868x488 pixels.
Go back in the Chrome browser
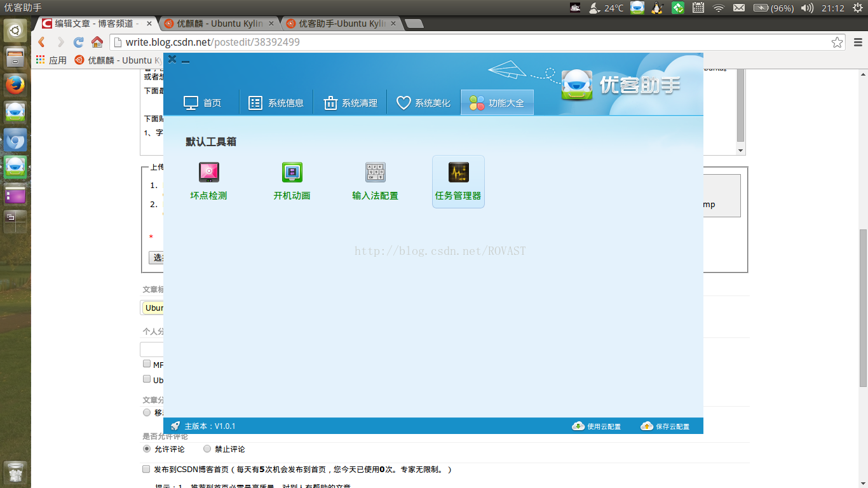pyautogui.click(x=42, y=42)
